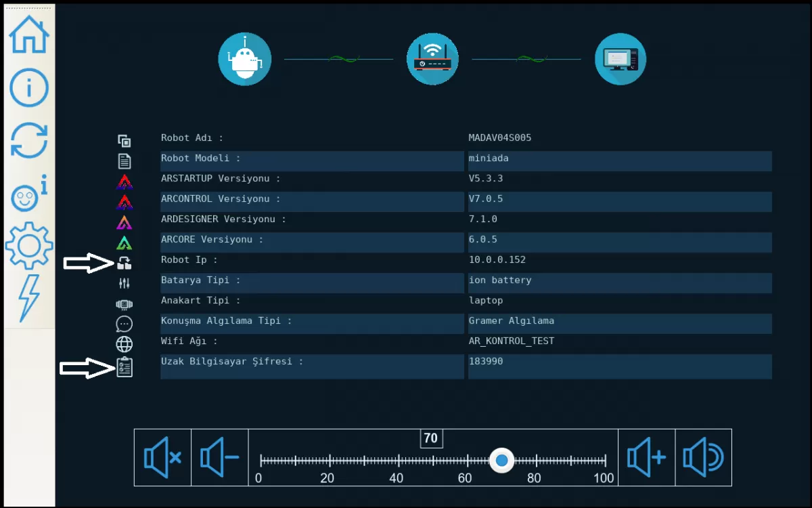This screenshot has height=508, width=812.
Task: Click the robot icon at top
Action: tap(244, 60)
